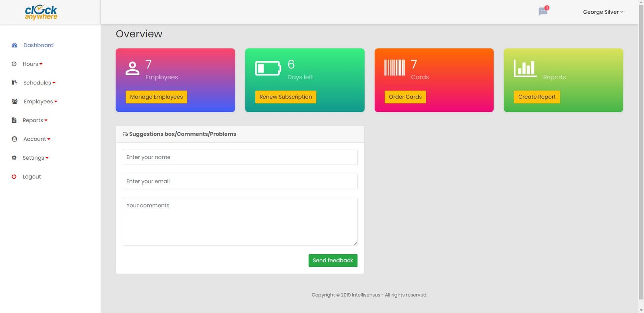The width and height of the screenshot is (644, 313).
Task: Expand the Employees sidebar submenu
Action: 40,101
